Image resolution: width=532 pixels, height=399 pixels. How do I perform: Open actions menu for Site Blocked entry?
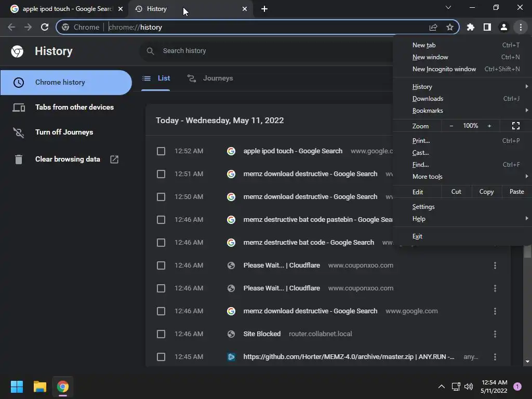click(x=495, y=334)
